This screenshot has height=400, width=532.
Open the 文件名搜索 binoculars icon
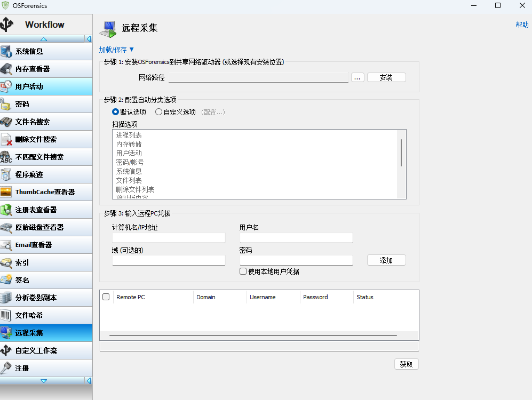6,122
